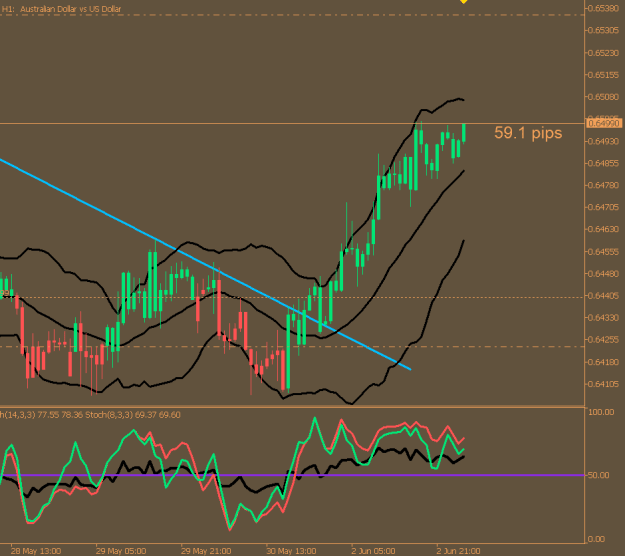Viewport: 625px width, 556px height.
Task: Click the Stoch(8,3,3) 69.37 69.60 indicator label
Action: [133, 415]
